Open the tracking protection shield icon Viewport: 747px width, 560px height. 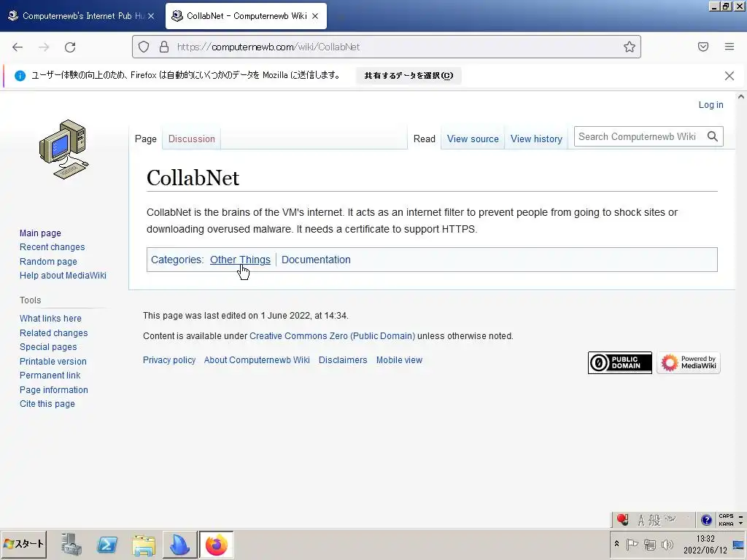tap(144, 47)
